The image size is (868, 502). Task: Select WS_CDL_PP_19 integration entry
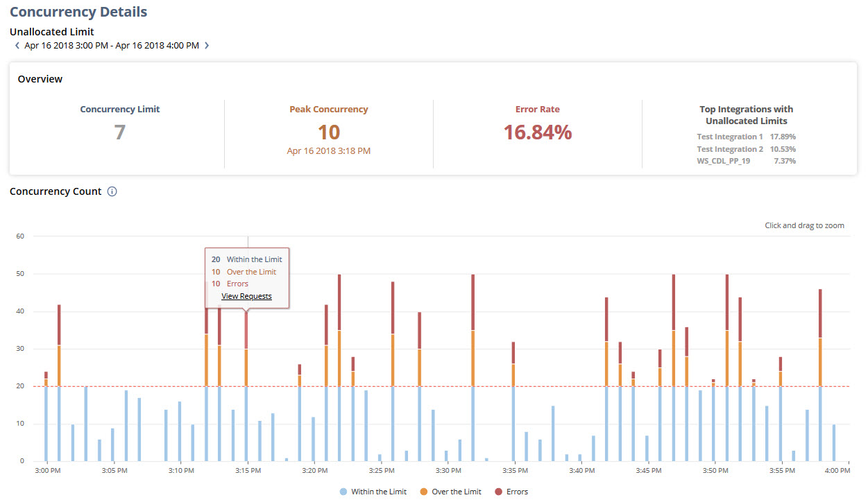(747, 161)
